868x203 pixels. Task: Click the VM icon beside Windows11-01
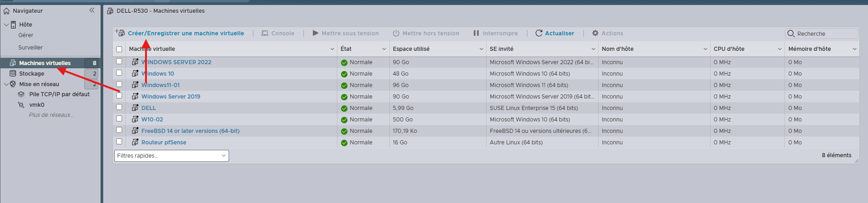pyautogui.click(x=135, y=85)
